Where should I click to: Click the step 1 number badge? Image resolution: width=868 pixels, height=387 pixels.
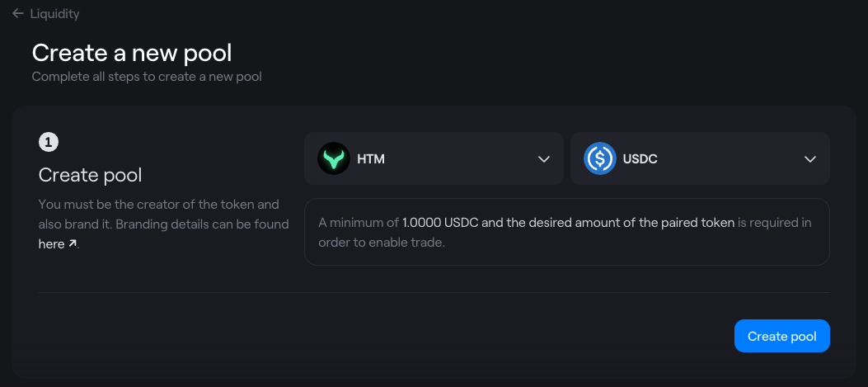(x=48, y=143)
